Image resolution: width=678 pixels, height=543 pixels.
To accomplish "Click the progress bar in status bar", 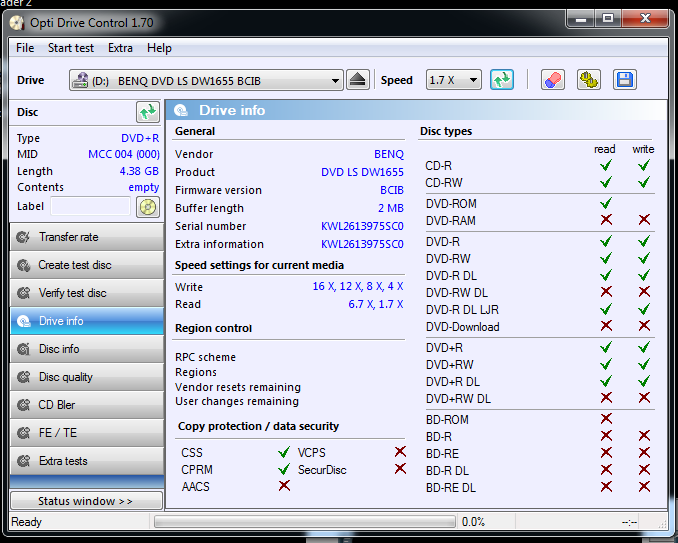I will tap(305, 522).
